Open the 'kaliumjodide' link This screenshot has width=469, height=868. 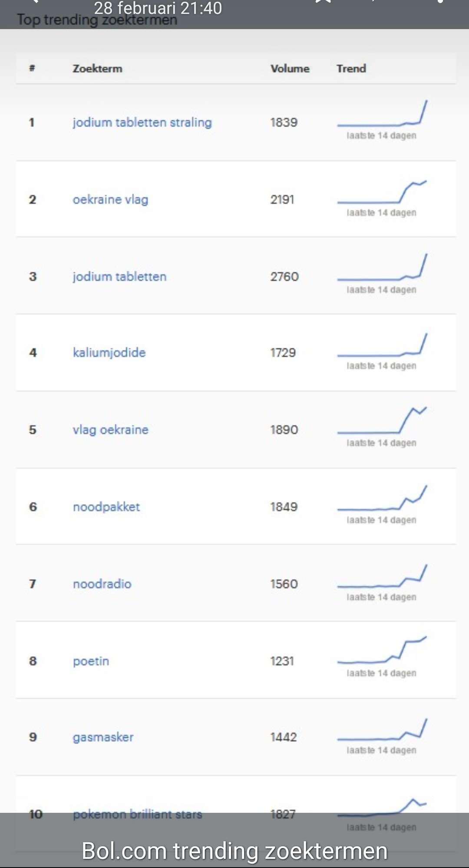click(109, 352)
